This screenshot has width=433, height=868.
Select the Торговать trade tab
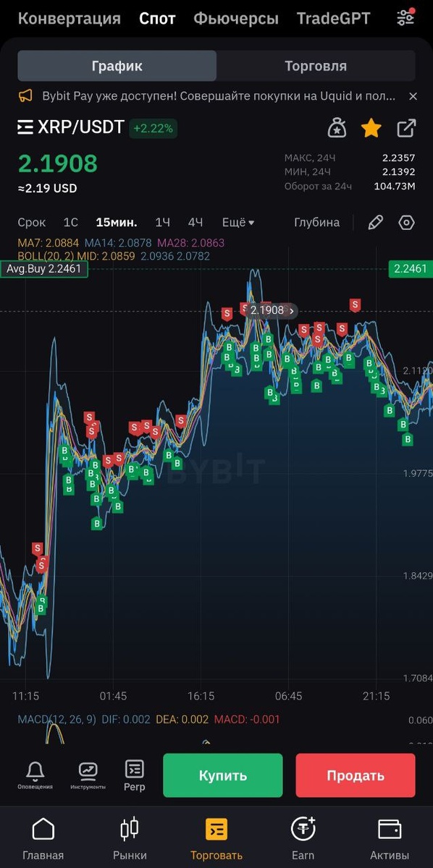tap(216, 839)
